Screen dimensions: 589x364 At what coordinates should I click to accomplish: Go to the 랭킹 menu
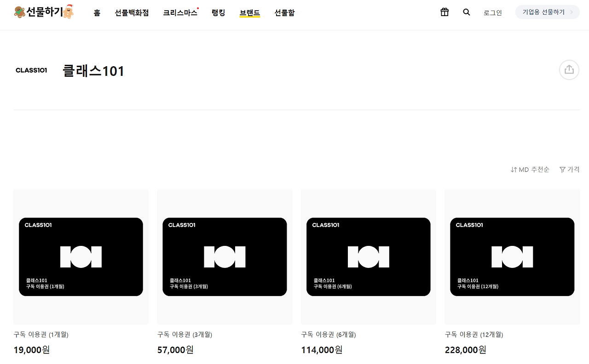point(218,13)
